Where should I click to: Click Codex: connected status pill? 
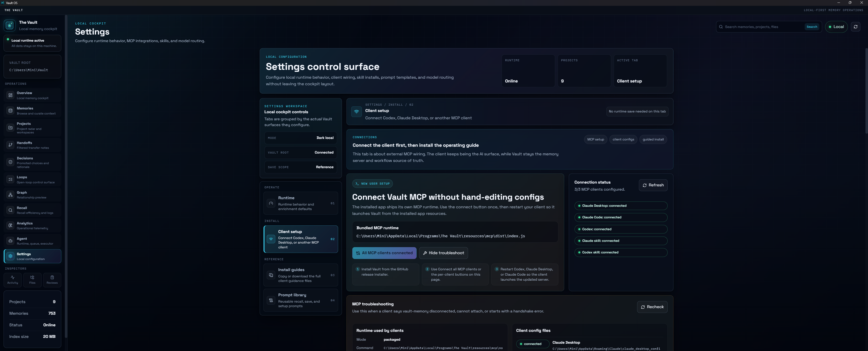(x=621, y=229)
